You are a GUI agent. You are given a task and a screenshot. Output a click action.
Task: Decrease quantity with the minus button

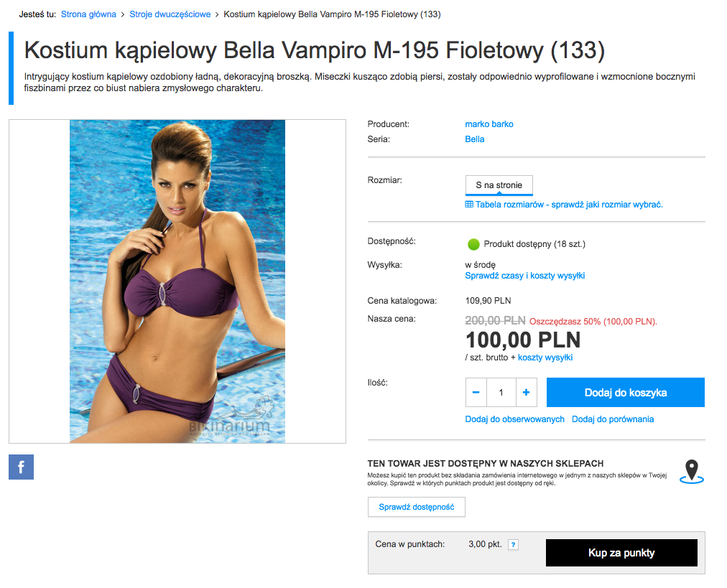pyautogui.click(x=476, y=393)
